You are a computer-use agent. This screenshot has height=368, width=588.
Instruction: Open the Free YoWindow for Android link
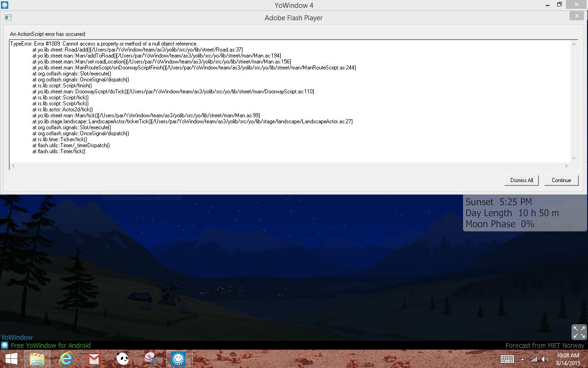click(x=51, y=345)
